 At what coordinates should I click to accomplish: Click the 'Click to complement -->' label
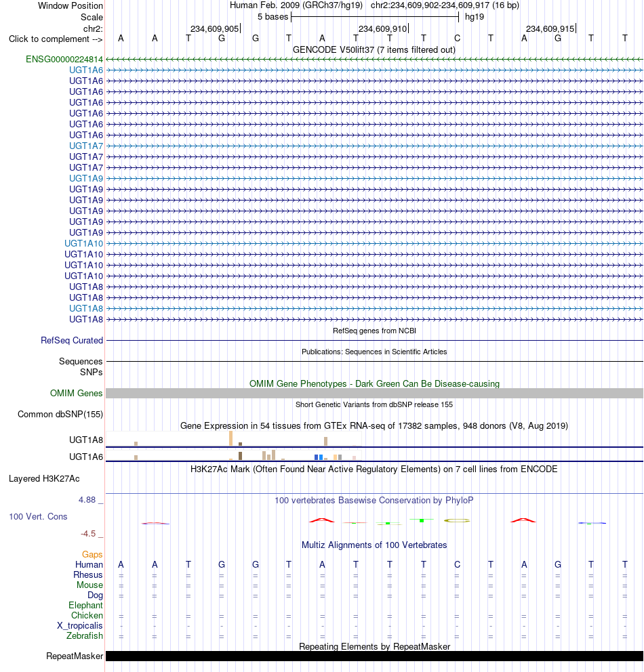[56, 39]
